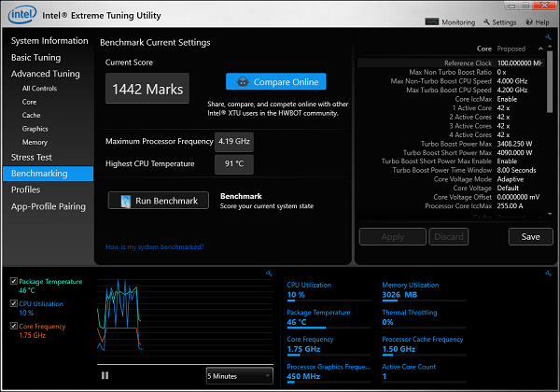Click the 4.19 GHz maximum frequency value
Image resolution: width=560 pixels, height=392 pixels.
(234, 141)
